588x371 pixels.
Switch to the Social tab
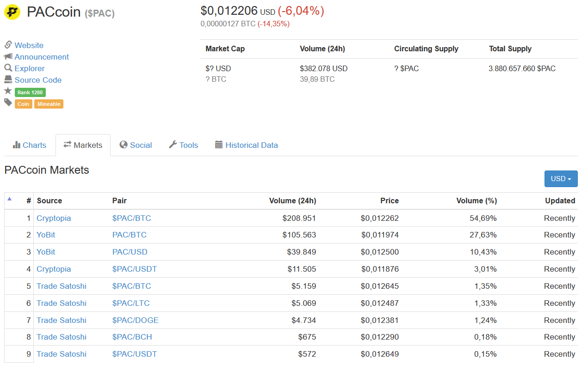[x=136, y=145]
